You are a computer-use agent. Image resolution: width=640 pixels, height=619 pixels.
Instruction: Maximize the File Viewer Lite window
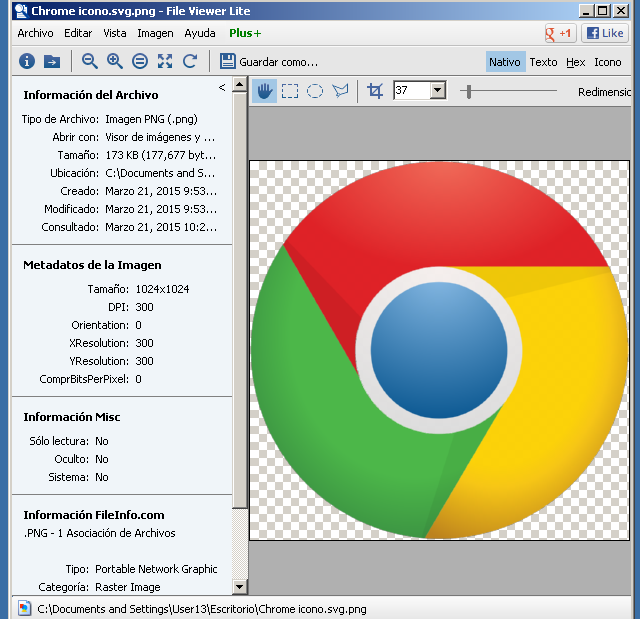pyautogui.click(x=603, y=11)
